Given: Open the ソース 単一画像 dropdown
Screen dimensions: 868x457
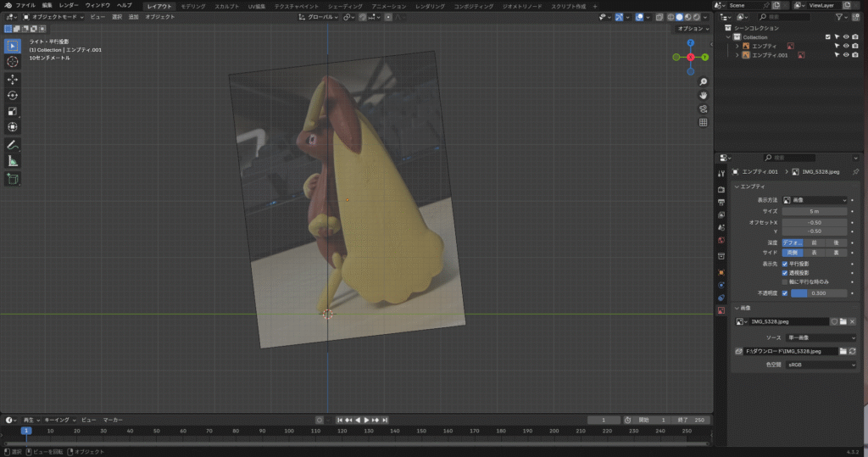Looking at the screenshot, I should tap(821, 338).
